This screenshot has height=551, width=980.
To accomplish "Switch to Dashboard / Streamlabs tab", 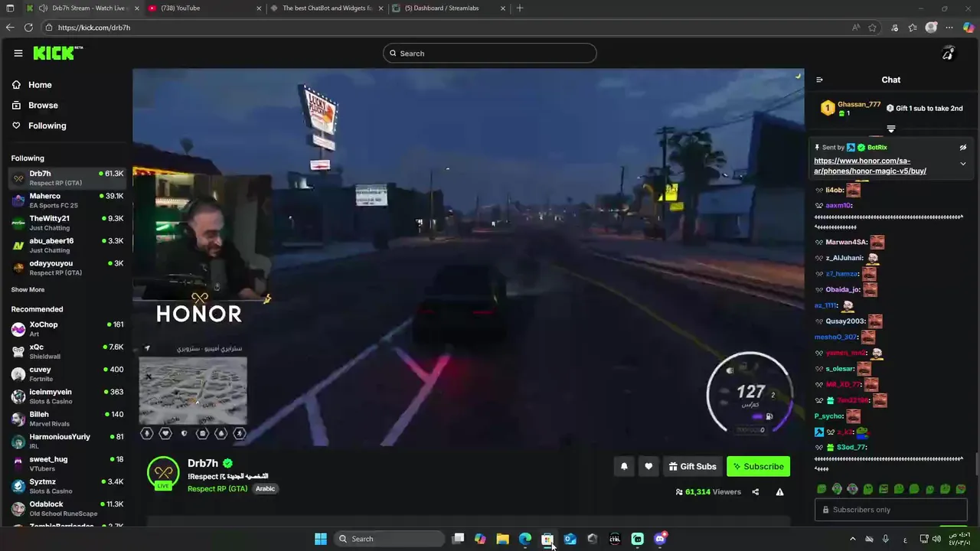I will click(x=450, y=8).
